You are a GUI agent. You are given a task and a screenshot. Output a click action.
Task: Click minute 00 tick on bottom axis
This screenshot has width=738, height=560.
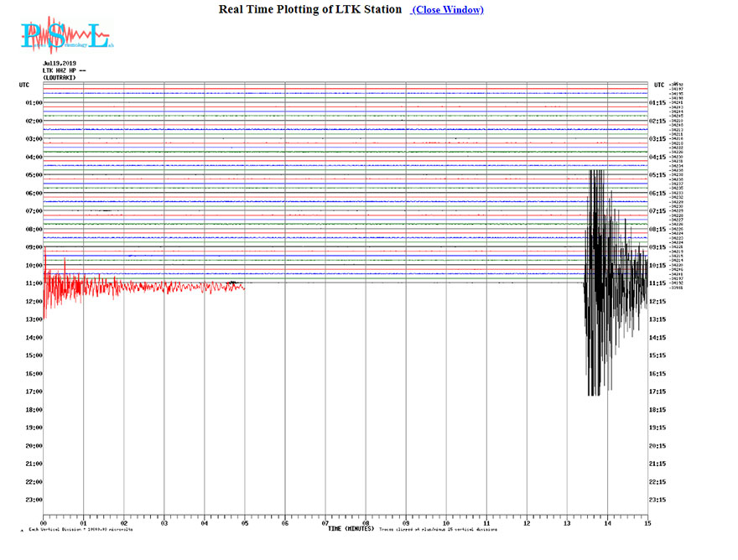pyautogui.click(x=44, y=523)
